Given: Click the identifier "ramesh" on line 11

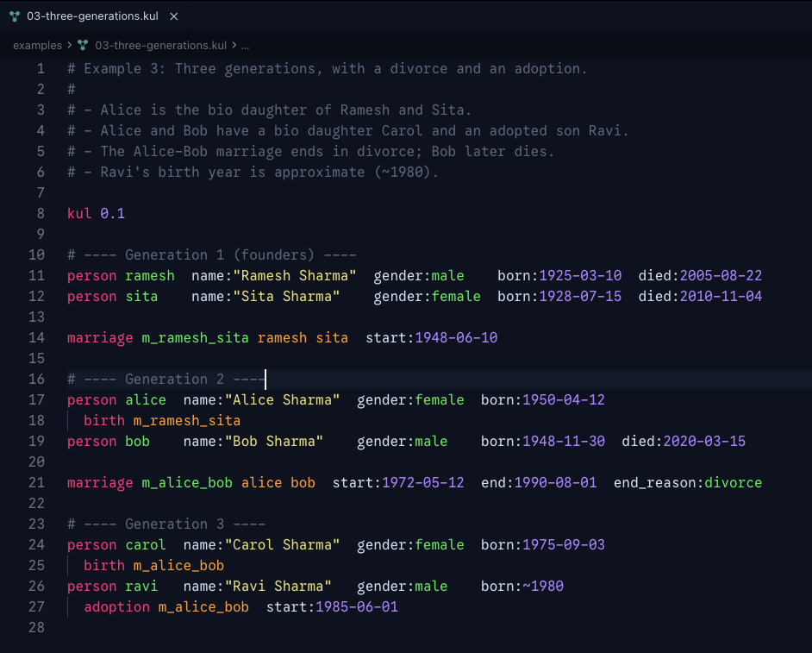Looking at the screenshot, I should (150, 276).
